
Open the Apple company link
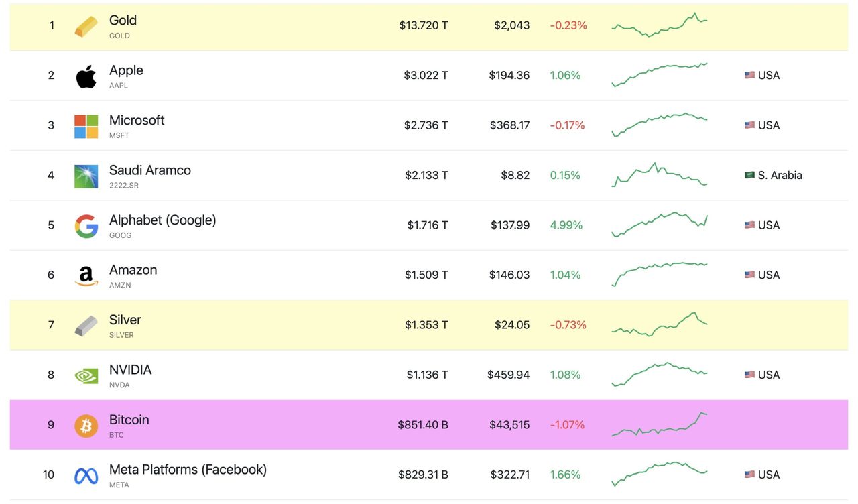(x=126, y=70)
